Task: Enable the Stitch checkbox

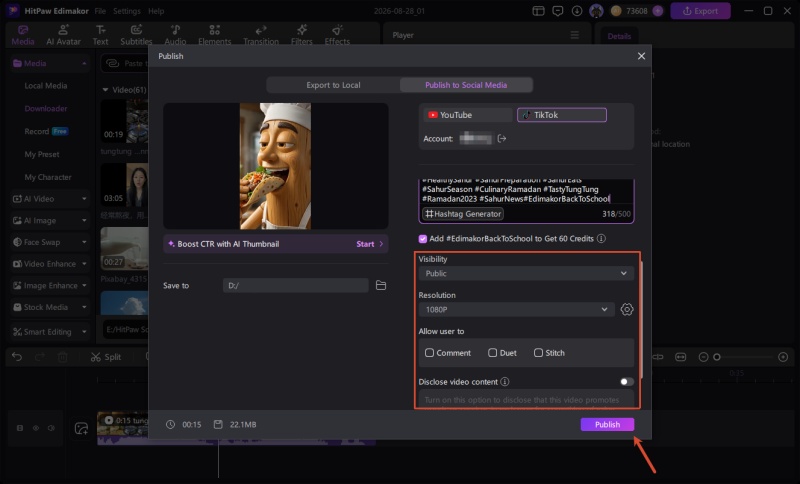Action: (538, 352)
